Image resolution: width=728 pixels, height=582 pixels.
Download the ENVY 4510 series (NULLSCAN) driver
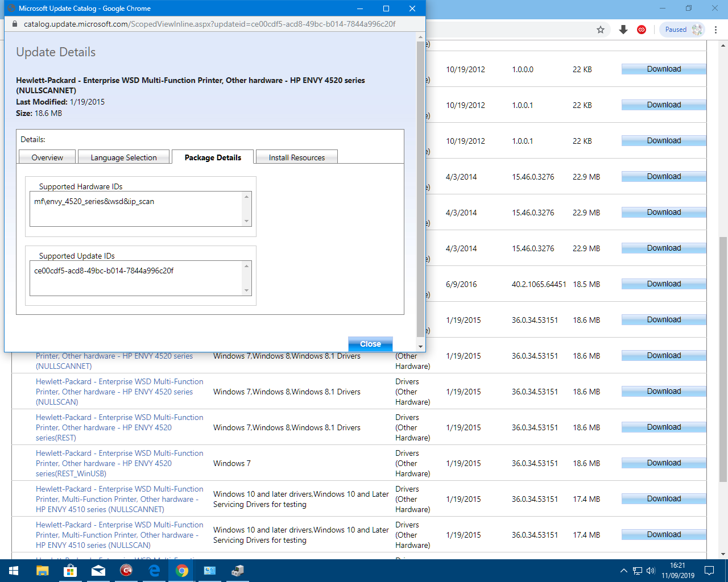coord(664,535)
